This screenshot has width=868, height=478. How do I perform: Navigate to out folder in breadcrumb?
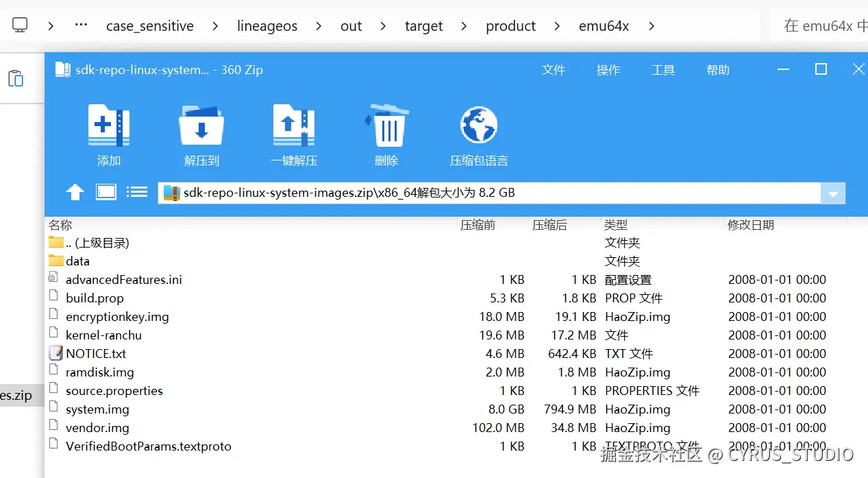pyautogui.click(x=351, y=26)
